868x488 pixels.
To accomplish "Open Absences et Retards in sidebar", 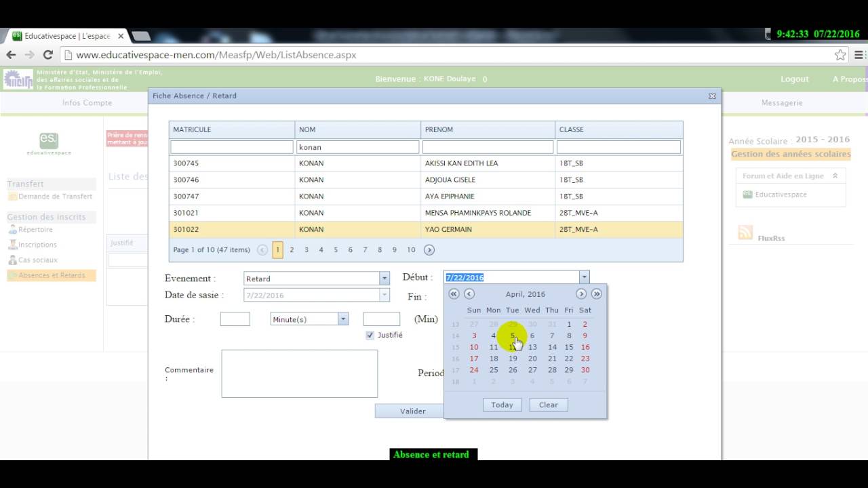I will [52, 275].
